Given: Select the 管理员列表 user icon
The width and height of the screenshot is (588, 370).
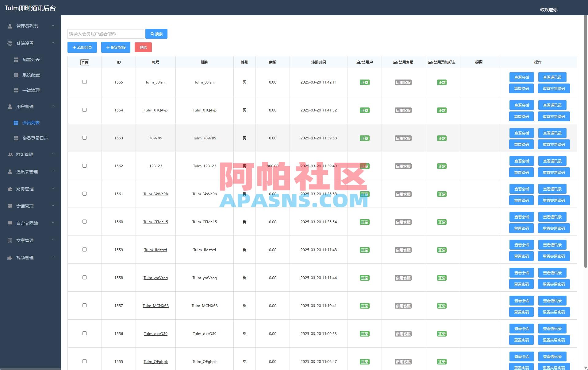Looking at the screenshot, I should coord(9,26).
